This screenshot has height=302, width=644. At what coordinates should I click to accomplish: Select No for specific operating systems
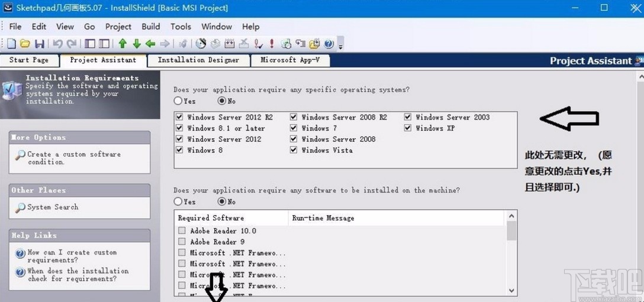pos(221,100)
